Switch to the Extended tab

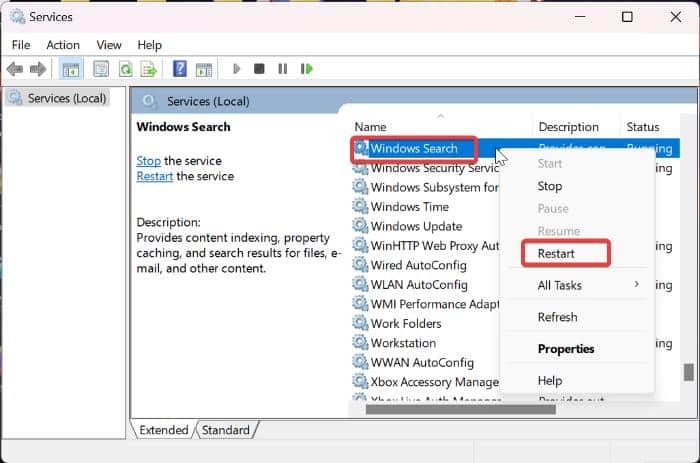coord(163,430)
